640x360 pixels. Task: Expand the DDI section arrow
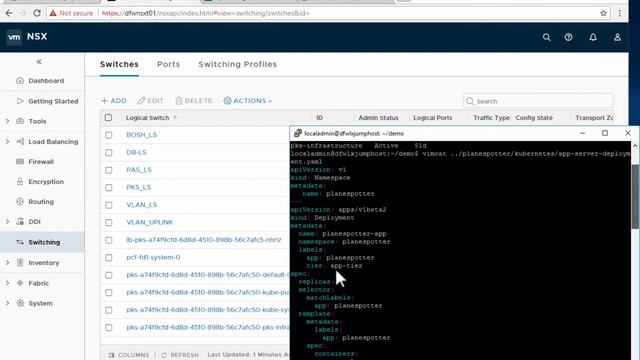tap(7, 221)
